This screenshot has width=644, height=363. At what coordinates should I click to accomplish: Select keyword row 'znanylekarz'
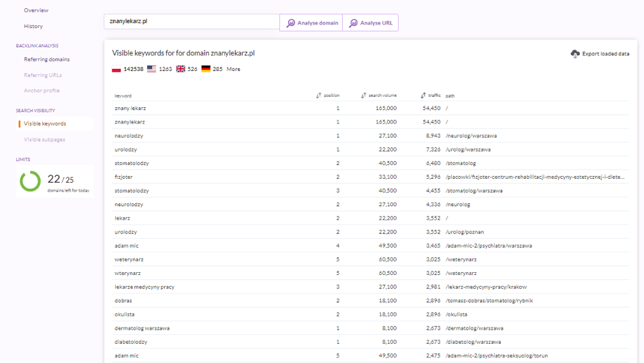370,122
